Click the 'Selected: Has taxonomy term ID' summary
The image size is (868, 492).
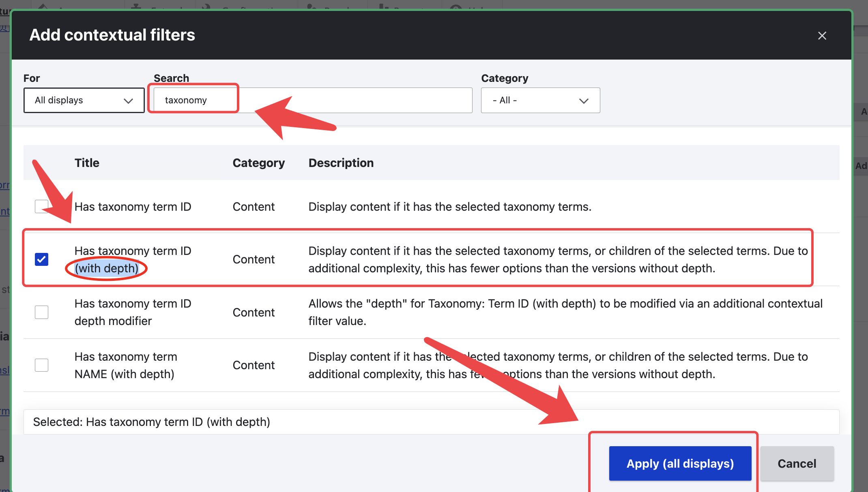coord(151,422)
